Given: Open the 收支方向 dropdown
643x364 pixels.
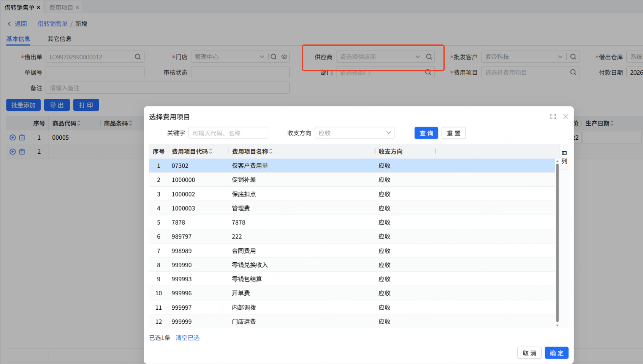Looking at the screenshot, I should 355,133.
